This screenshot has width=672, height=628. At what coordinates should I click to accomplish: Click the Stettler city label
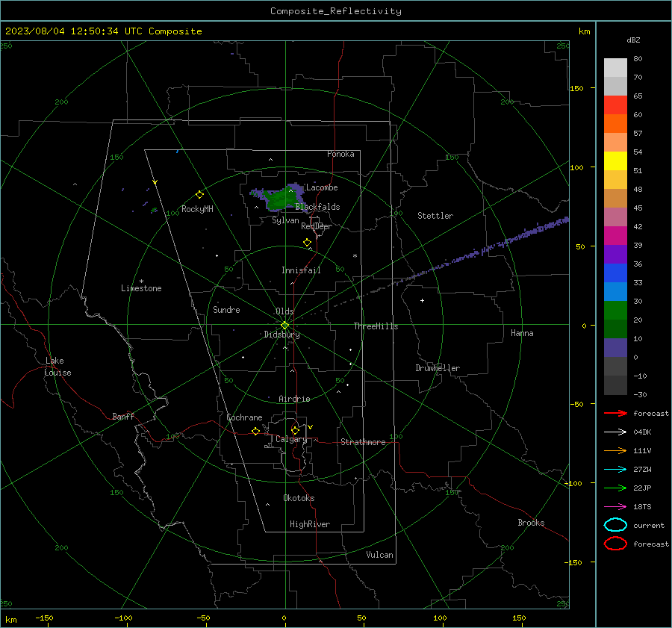[435, 216]
